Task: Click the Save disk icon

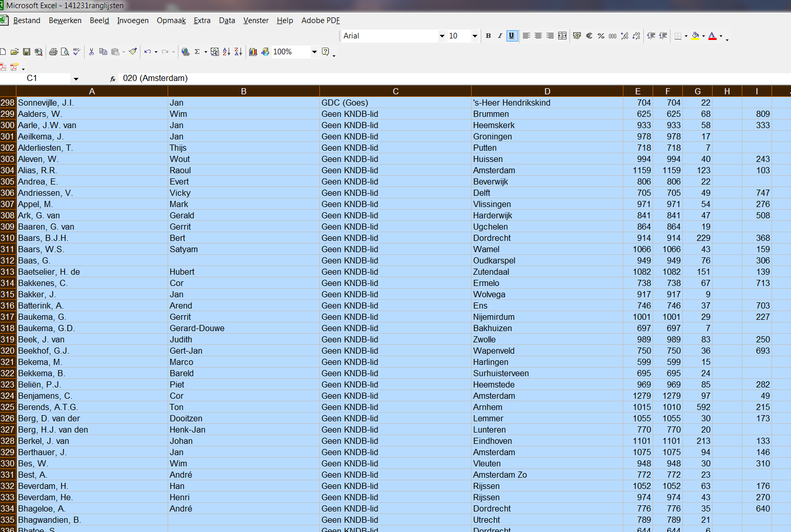Action: (27, 52)
